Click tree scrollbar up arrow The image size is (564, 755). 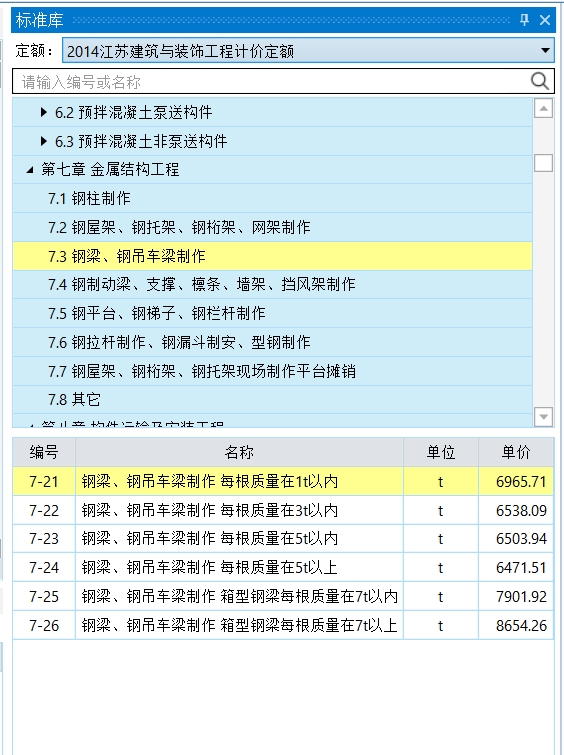(x=543, y=108)
